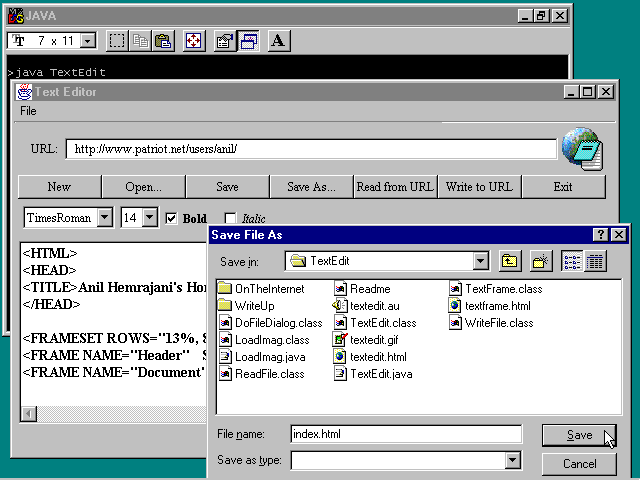
Task: Go up one folder level in Save dialog
Action: coord(510,262)
